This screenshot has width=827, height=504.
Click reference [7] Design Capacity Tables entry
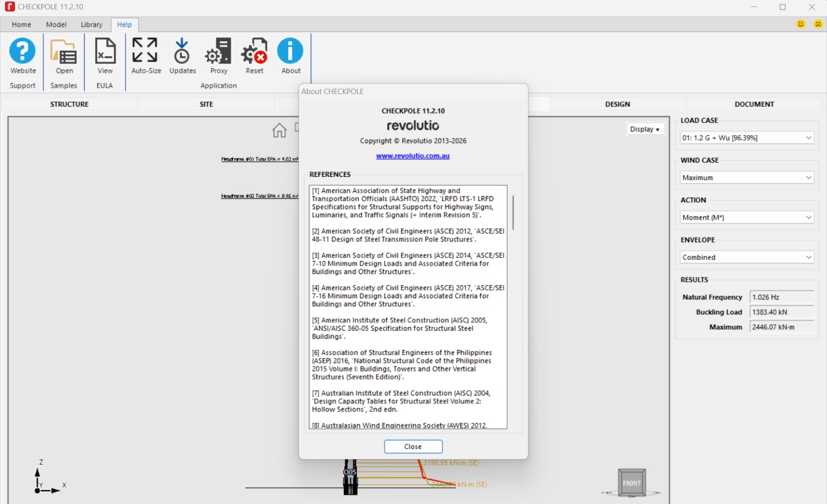(x=401, y=401)
